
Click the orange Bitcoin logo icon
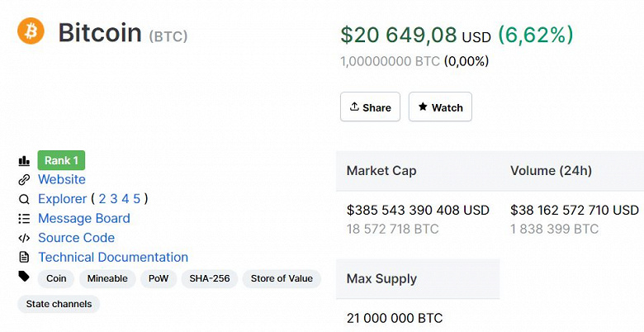(31, 31)
